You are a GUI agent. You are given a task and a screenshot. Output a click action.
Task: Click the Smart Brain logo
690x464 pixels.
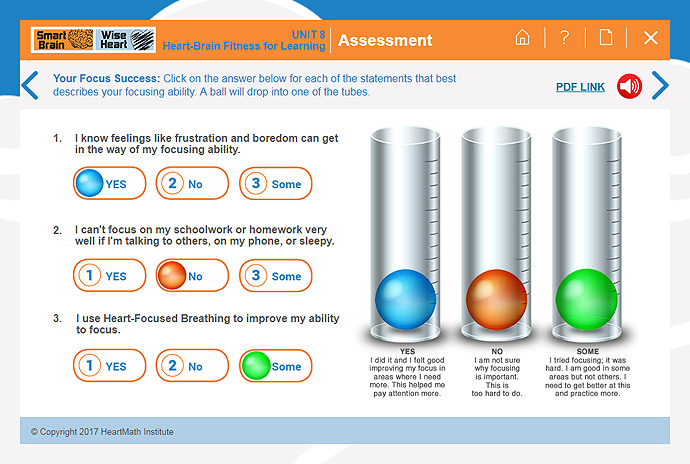(x=64, y=40)
